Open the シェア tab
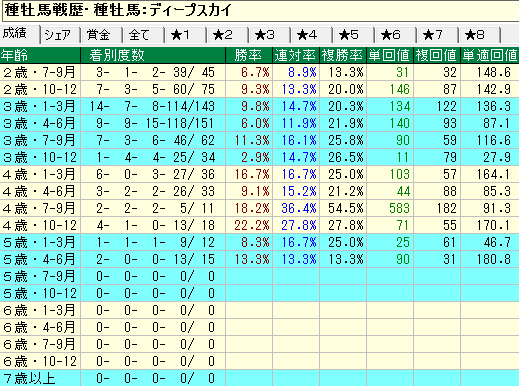Image resolution: width=519 pixels, height=386 pixels. tap(60, 35)
